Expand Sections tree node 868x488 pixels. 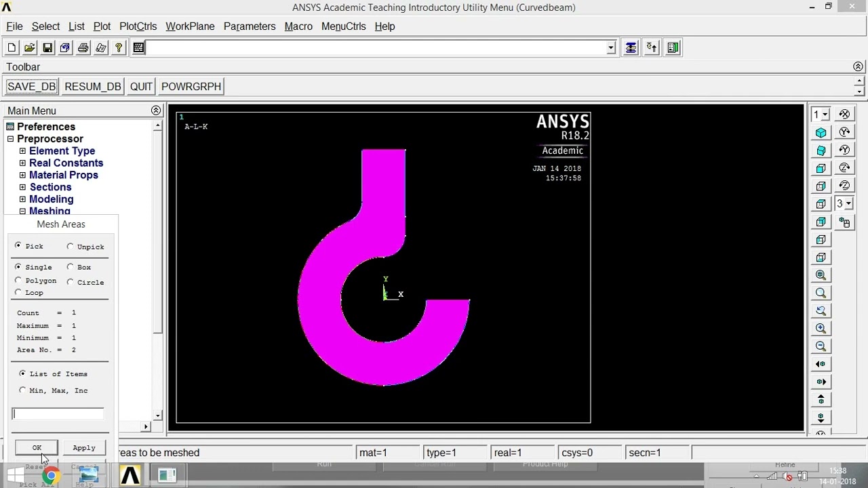tap(22, 188)
